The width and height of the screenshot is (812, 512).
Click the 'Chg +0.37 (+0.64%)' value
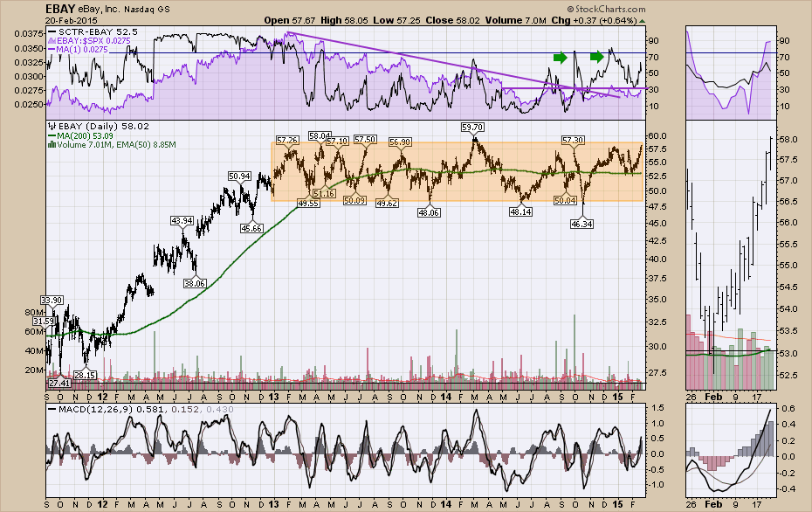coord(594,20)
